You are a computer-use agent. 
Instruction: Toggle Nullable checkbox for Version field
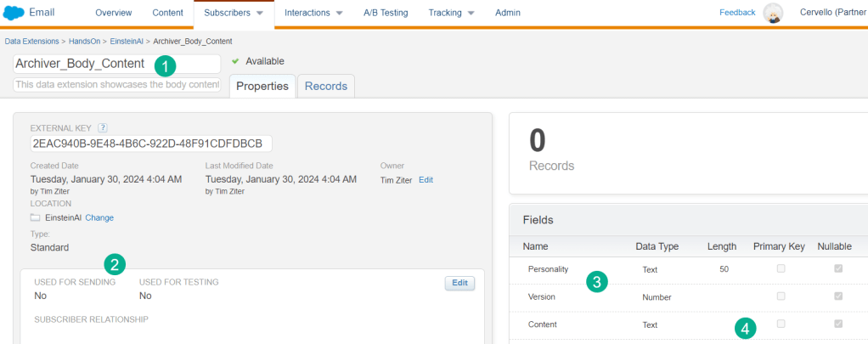pyautogui.click(x=839, y=296)
